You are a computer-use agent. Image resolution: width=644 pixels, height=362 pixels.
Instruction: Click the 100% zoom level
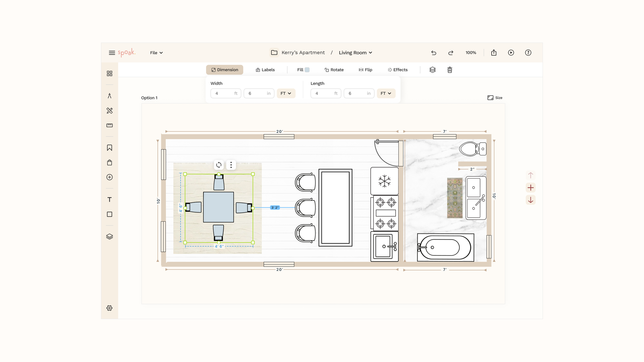pos(471,53)
